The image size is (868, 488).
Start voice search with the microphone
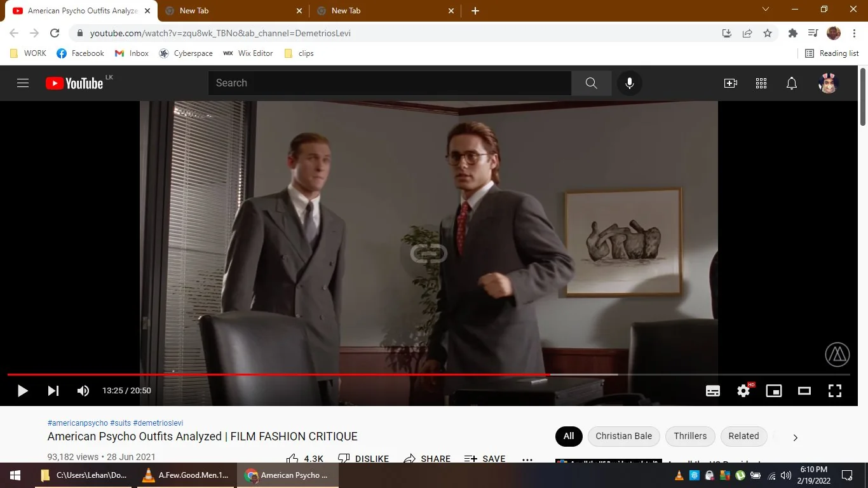point(629,83)
